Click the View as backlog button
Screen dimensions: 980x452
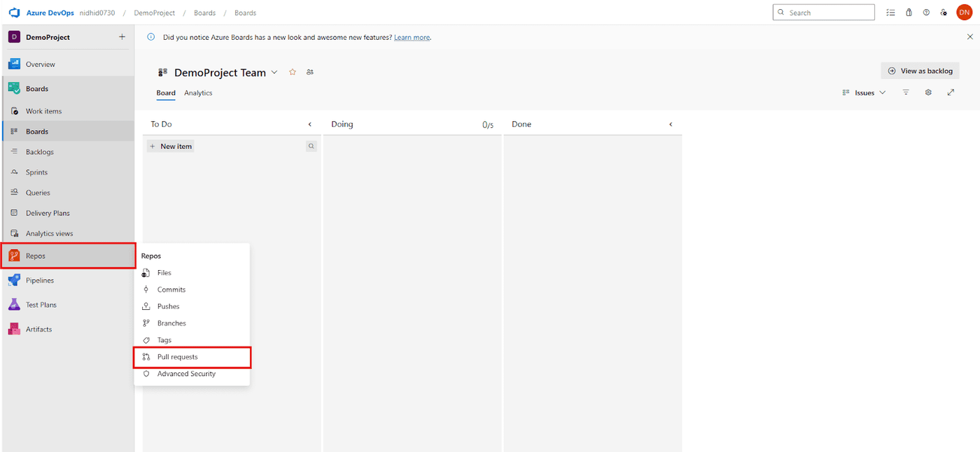(920, 71)
